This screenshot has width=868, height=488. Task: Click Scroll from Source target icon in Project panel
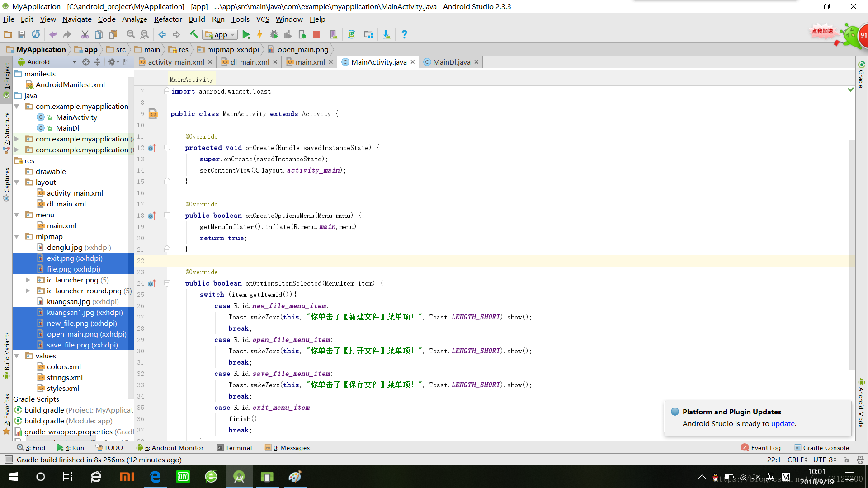pos(86,62)
